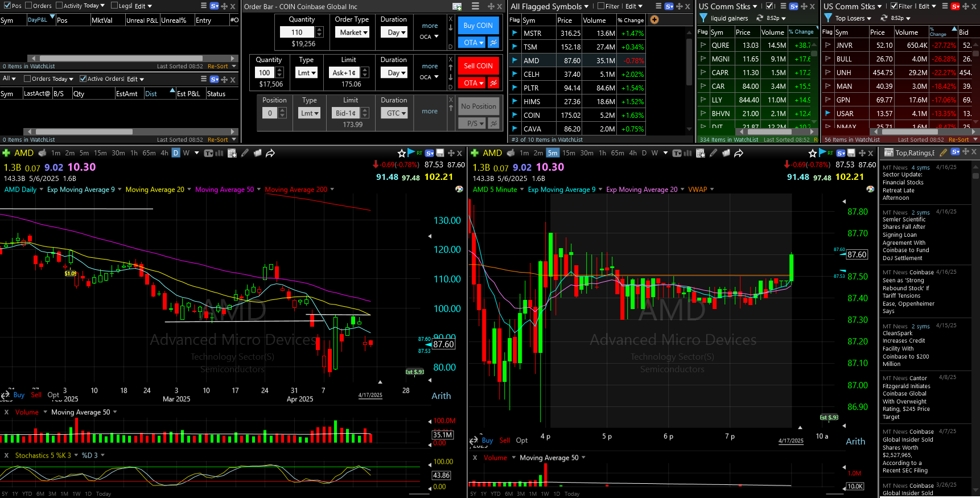
Task: Click favorite star on daily AMD chart
Action: [x=402, y=153]
